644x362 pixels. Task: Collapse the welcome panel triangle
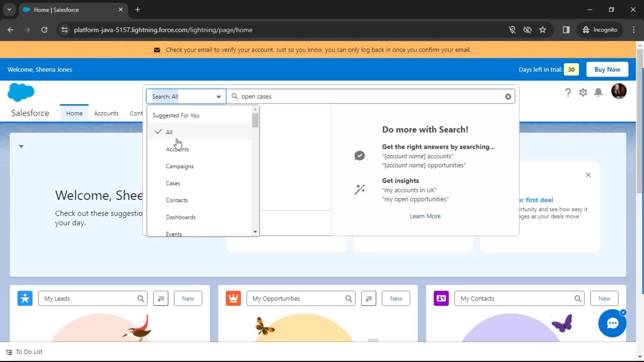pos(21,146)
